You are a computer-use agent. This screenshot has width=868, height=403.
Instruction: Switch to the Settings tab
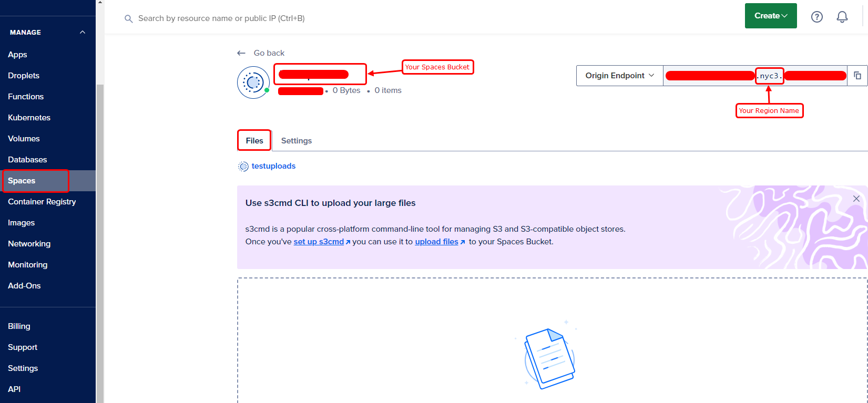coord(296,141)
